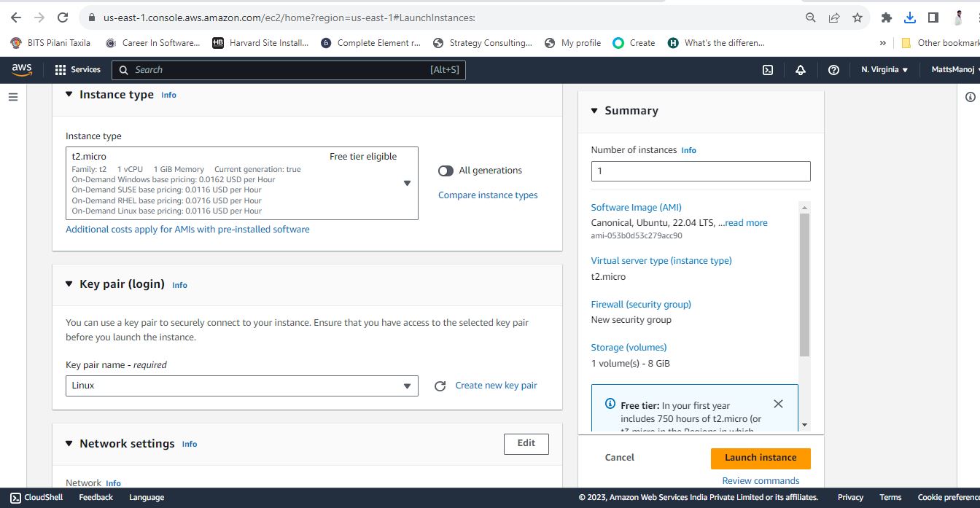980x508 pixels.
Task: Open the t2.micro instance type dropdown
Action: click(242, 184)
